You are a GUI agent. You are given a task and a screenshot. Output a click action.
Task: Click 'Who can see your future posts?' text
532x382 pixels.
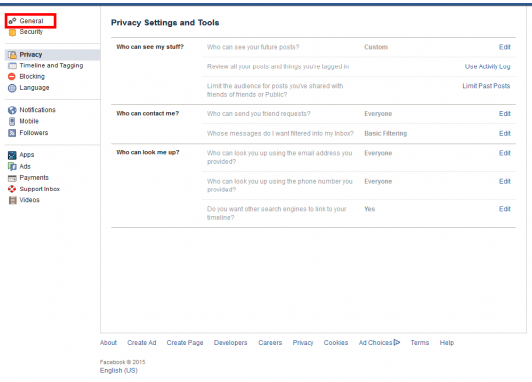tap(253, 47)
